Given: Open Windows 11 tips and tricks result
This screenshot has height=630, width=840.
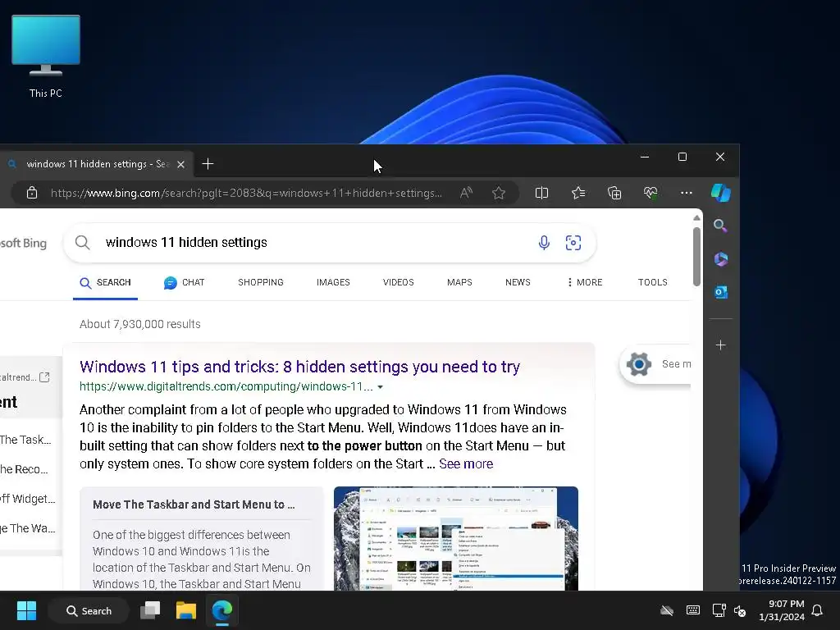Looking at the screenshot, I should pos(299,367).
